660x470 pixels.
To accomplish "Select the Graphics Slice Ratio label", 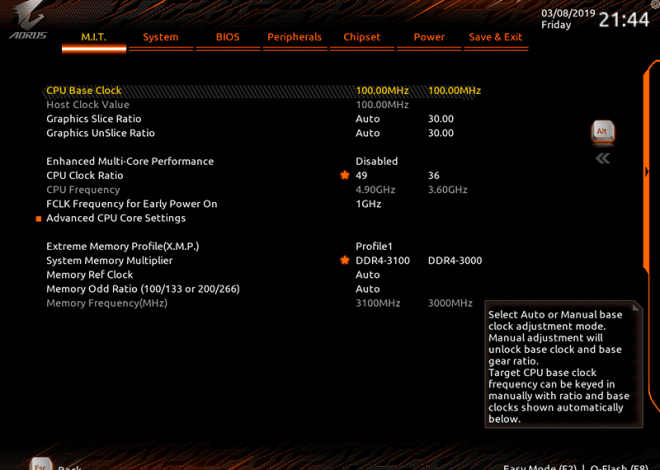I will point(93,119).
